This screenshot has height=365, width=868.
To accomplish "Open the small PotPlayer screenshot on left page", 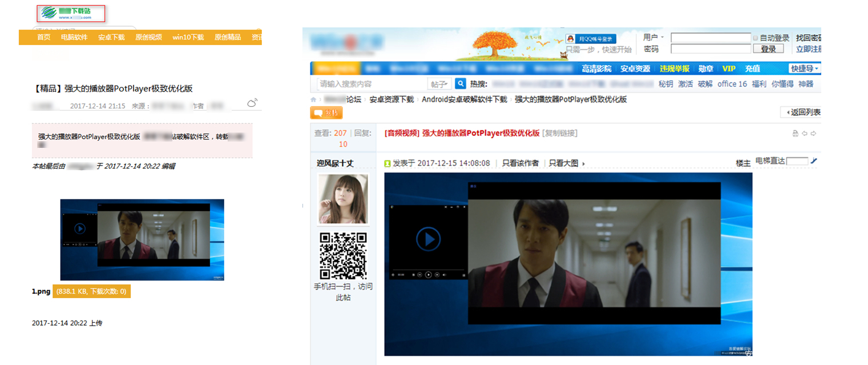I will [142, 239].
